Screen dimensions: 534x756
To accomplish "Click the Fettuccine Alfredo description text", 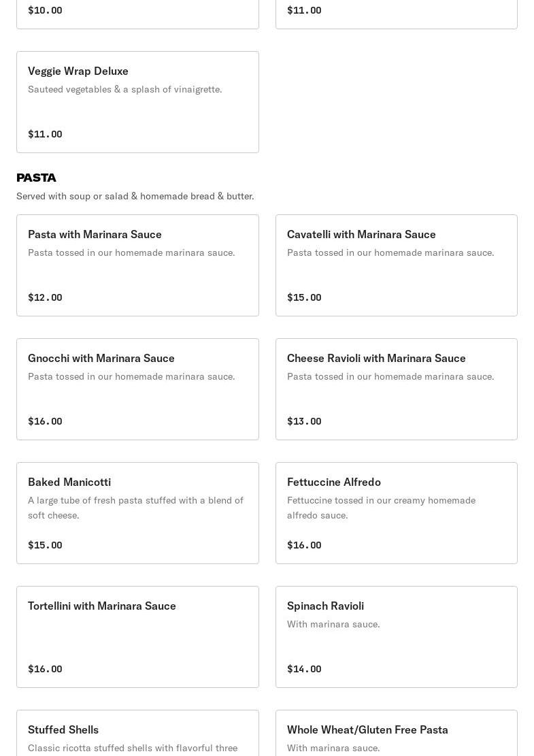I will coord(381,508).
